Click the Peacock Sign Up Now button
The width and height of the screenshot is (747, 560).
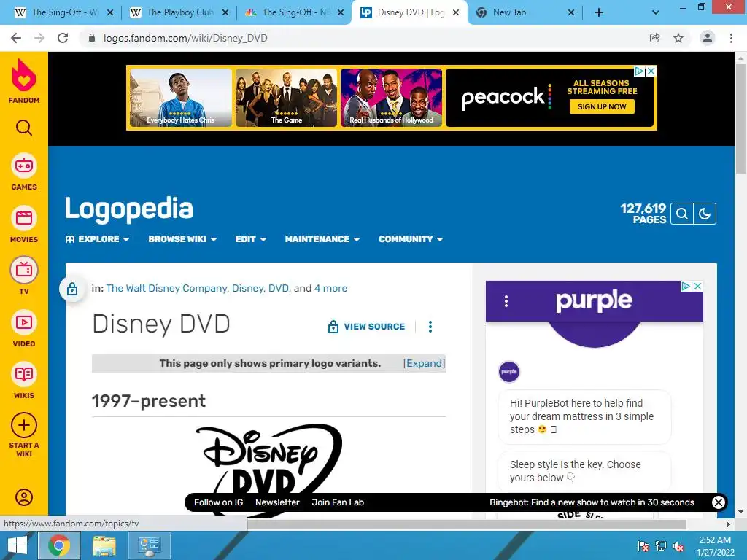(602, 106)
